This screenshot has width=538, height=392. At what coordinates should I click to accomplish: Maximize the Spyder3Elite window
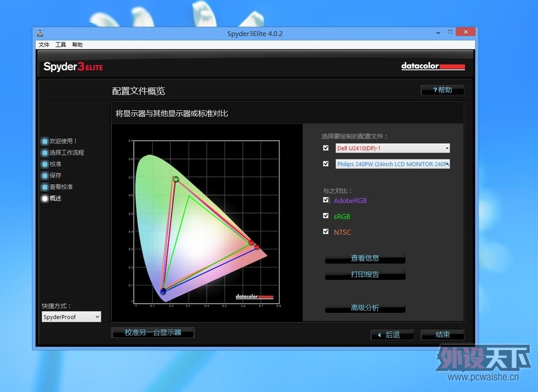[x=450, y=32]
